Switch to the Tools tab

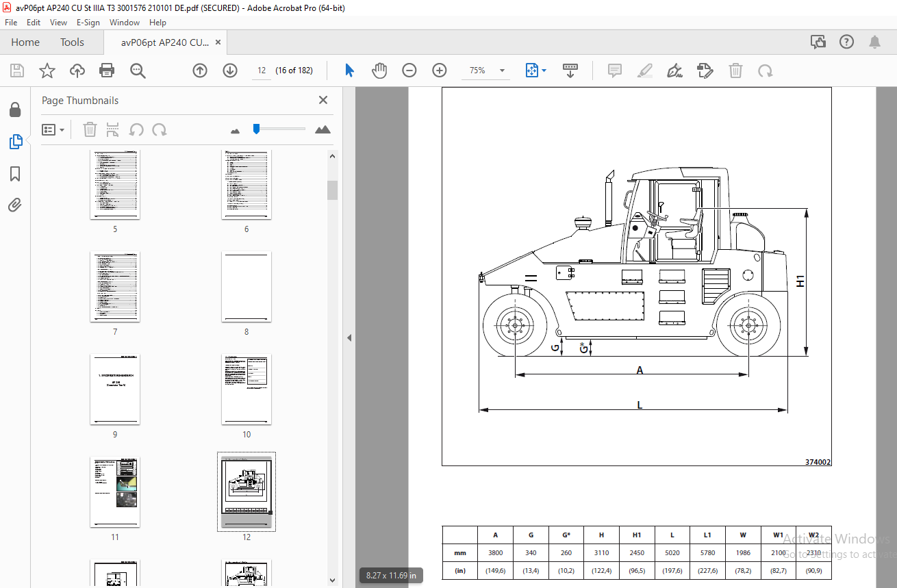pos(72,42)
